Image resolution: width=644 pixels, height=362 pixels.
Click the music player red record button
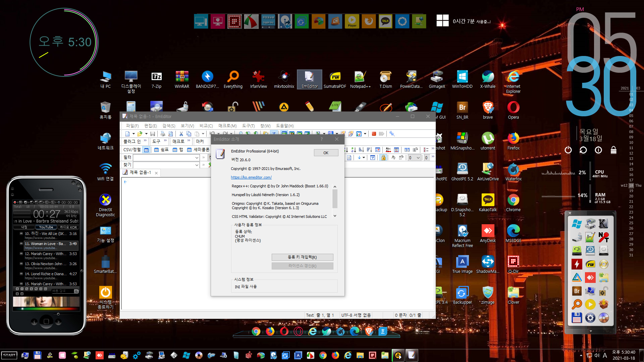(15, 202)
